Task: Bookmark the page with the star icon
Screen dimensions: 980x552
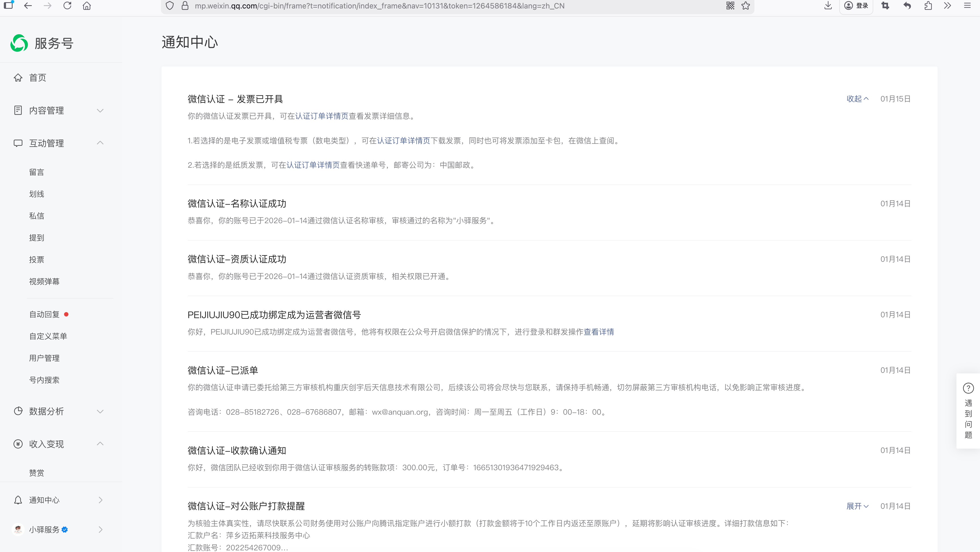Action: click(x=746, y=6)
